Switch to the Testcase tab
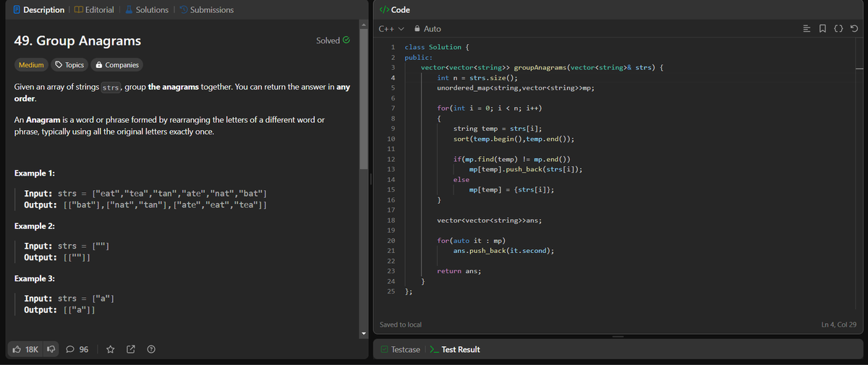Image resolution: width=868 pixels, height=365 pixels. tap(401, 350)
